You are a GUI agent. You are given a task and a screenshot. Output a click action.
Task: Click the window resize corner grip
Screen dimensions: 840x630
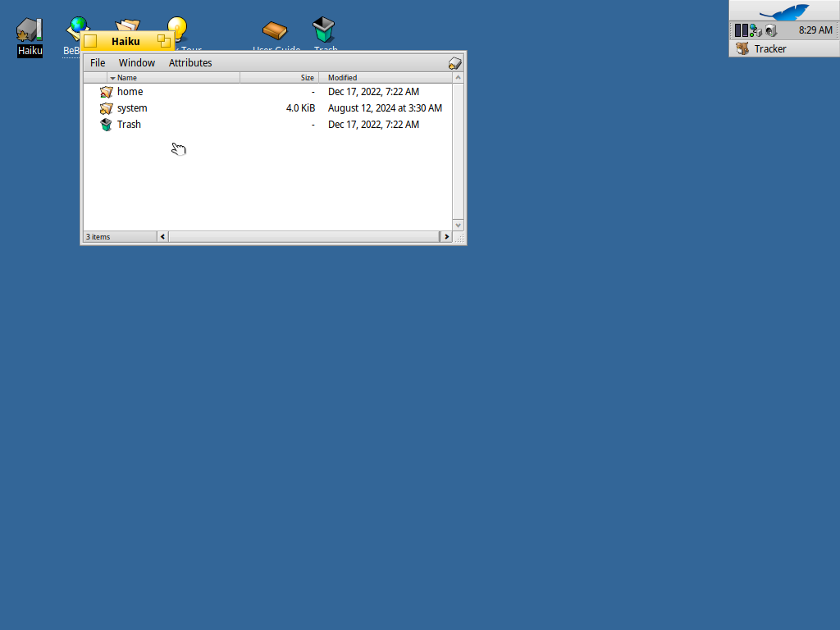(x=459, y=237)
